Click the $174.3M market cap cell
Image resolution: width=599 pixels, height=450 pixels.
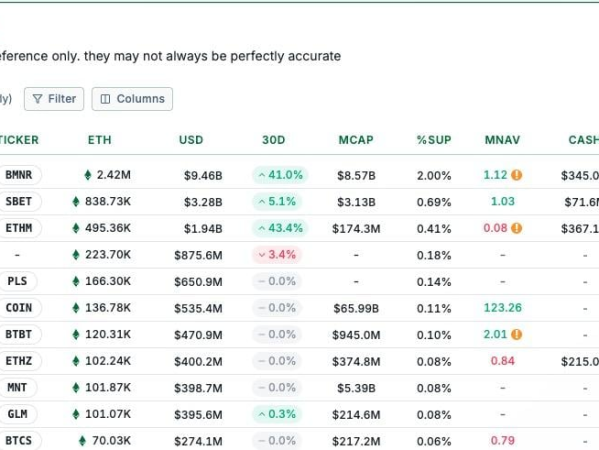point(356,228)
